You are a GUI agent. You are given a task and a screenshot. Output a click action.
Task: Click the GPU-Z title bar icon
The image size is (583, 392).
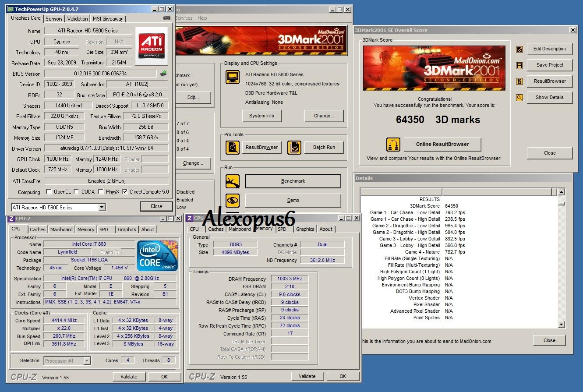11,9
